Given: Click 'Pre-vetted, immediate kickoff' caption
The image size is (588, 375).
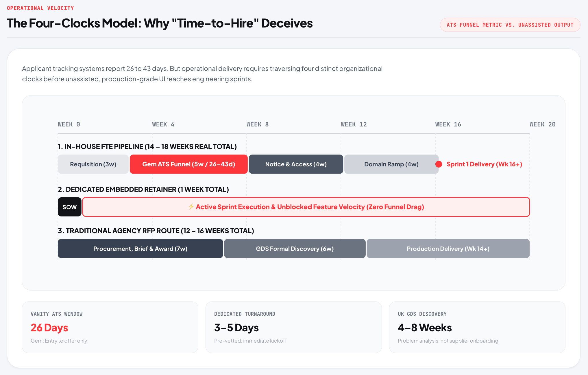Looking at the screenshot, I should click(250, 341).
